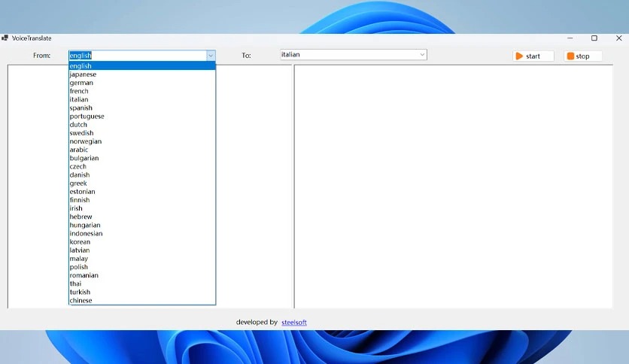The image size is (629, 364).
Task: Click the translated output text area
Action: [x=453, y=187]
